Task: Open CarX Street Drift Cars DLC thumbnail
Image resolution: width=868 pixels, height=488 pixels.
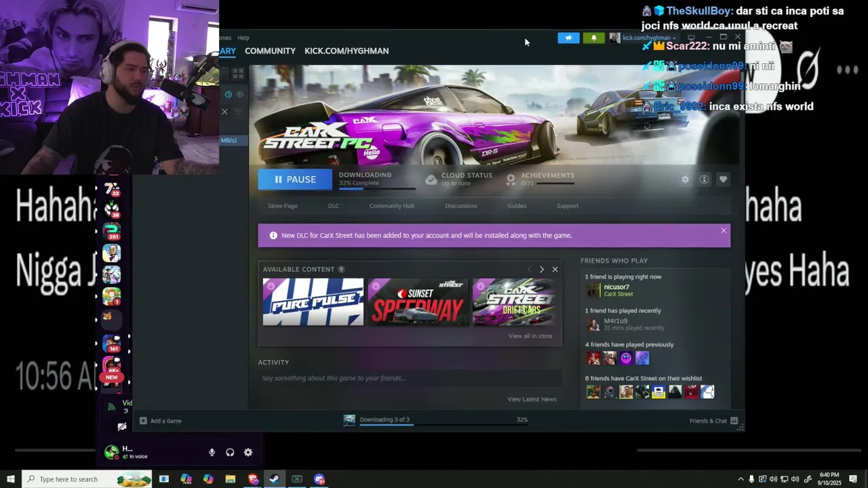Action: pos(515,302)
